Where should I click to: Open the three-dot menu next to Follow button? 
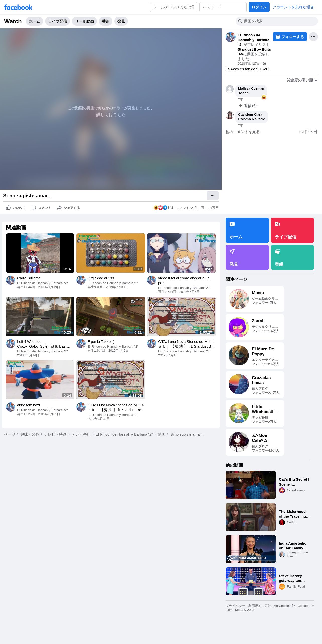coord(313,37)
